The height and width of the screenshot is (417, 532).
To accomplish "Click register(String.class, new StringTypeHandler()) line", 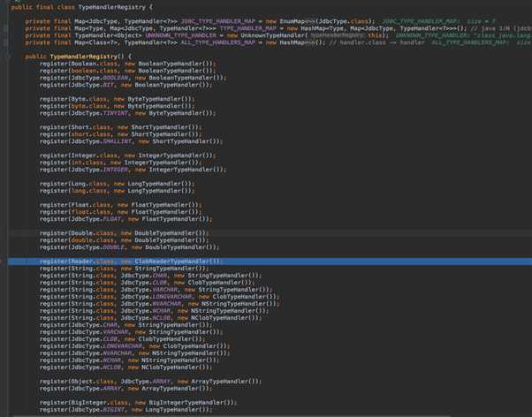I will pos(125,269).
